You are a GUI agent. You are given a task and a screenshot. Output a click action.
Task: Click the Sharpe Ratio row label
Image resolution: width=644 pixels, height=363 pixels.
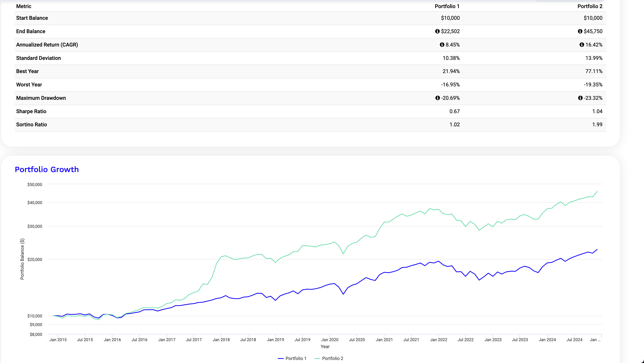tap(31, 111)
